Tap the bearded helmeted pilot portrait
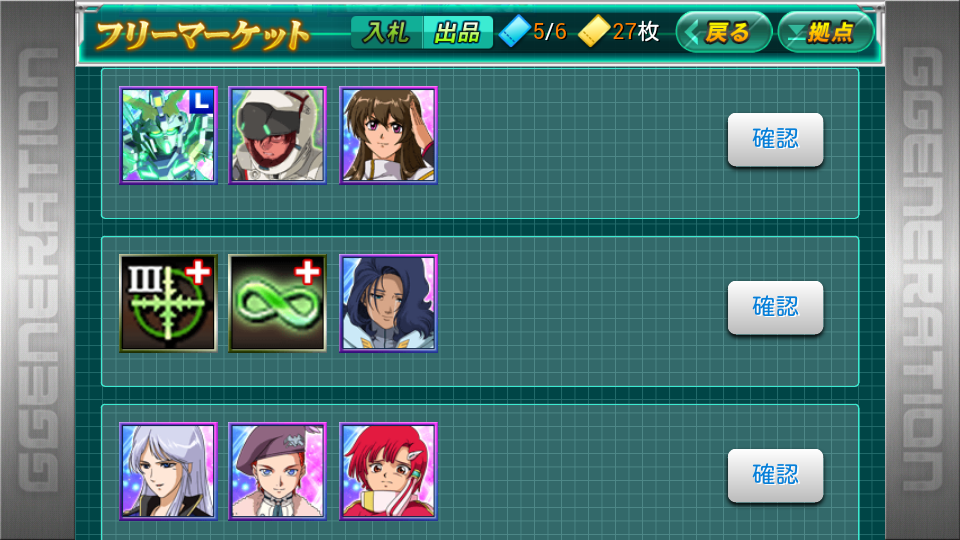Viewport: 960px width, 540px height. click(277, 135)
